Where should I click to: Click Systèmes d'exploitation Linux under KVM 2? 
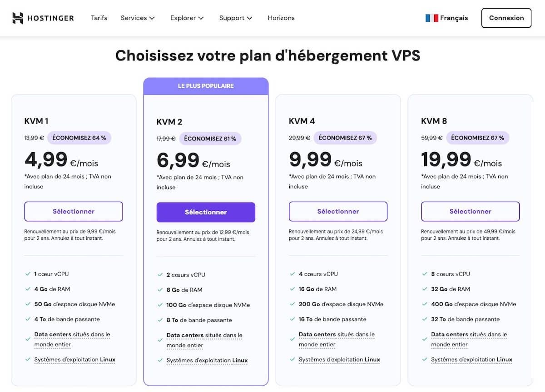point(207,360)
